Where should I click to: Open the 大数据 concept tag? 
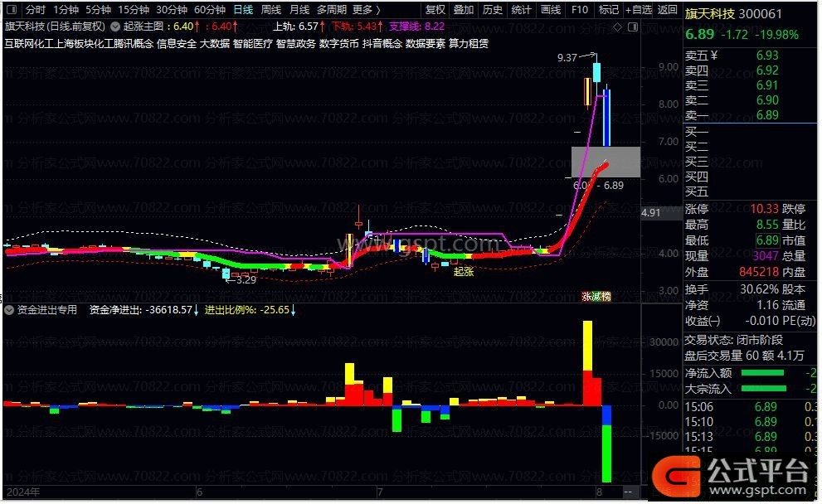[214, 43]
